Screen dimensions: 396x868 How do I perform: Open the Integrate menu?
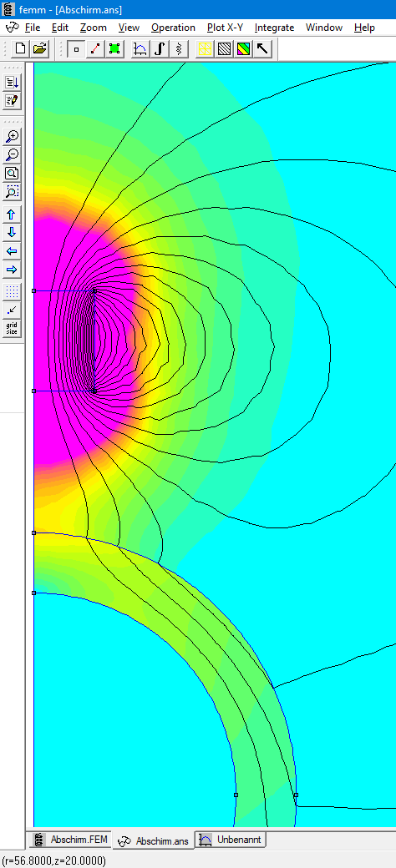coord(274,27)
